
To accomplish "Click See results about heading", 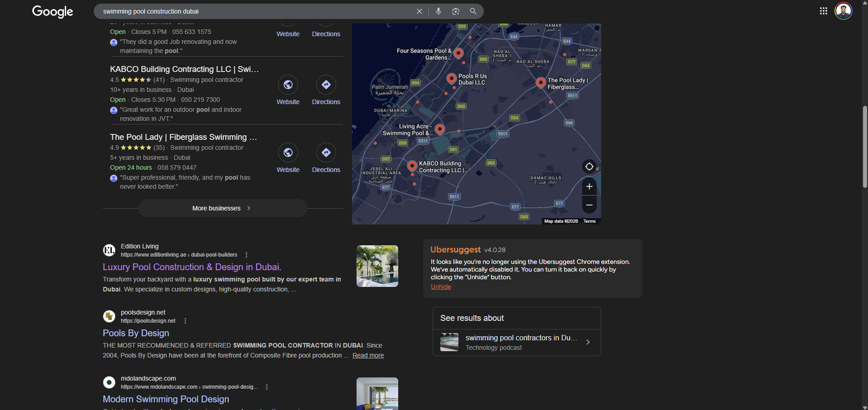I will pos(472,318).
